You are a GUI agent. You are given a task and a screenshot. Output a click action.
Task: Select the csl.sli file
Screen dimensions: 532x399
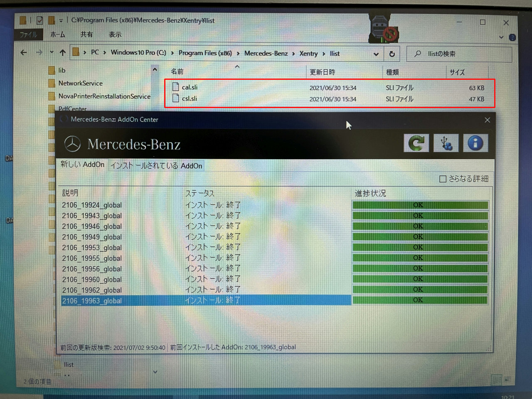tap(190, 99)
